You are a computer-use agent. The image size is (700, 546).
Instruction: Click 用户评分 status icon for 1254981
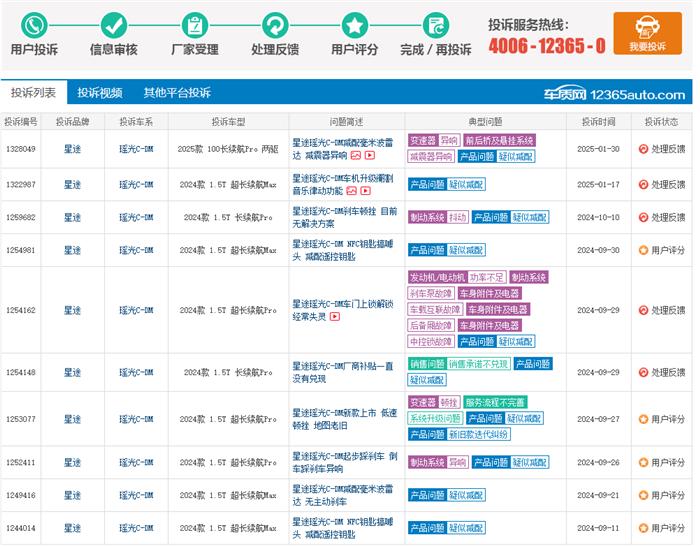tap(643, 250)
